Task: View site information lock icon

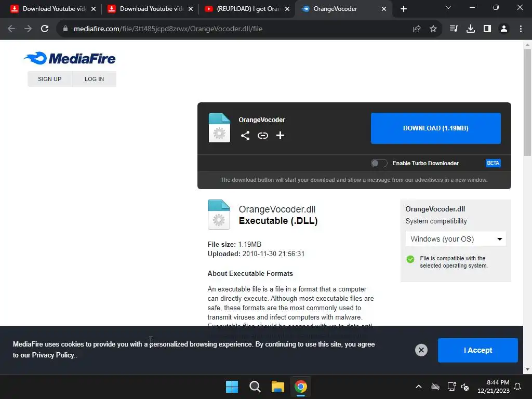Action: coord(65,29)
